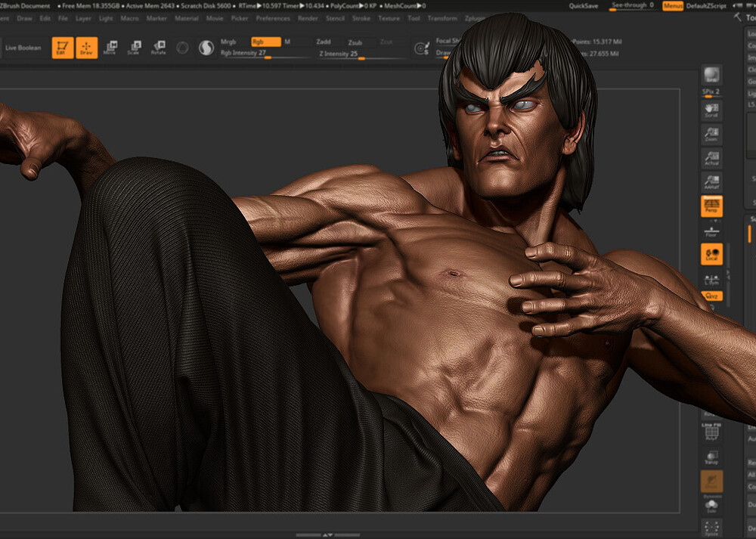The width and height of the screenshot is (756, 539).
Task: Click the spiral S brush icon near Focal Shift
Action: [422, 48]
